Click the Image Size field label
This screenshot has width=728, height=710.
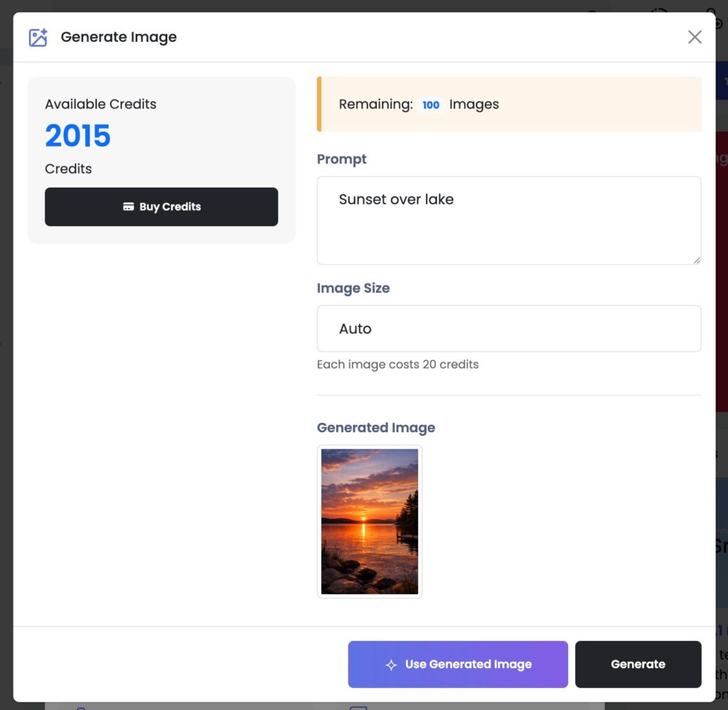353,288
